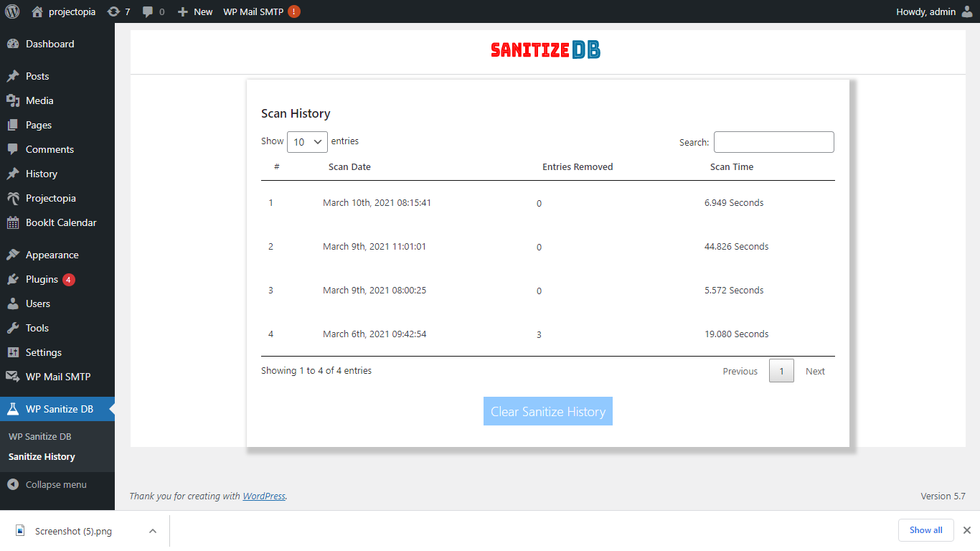Expand the Screenshot (5).png download options chevron

[152, 531]
